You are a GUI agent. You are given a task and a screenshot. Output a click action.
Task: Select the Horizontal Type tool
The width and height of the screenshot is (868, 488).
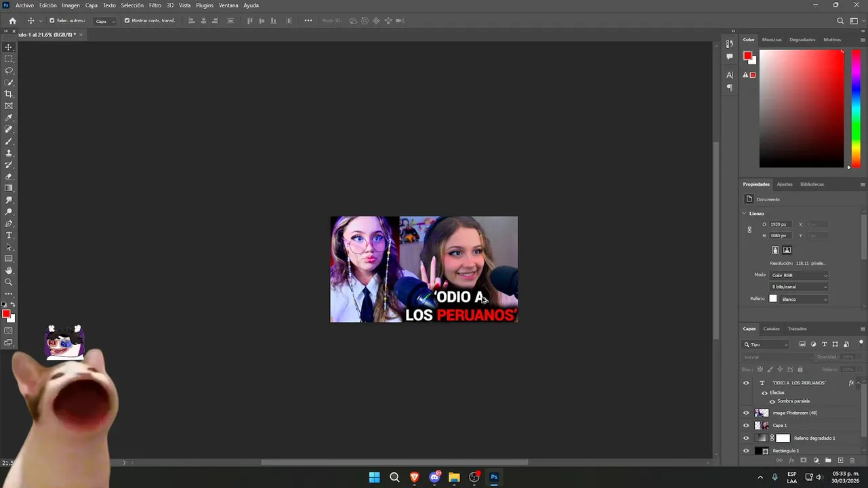pyautogui.click(x=9, y=235)
